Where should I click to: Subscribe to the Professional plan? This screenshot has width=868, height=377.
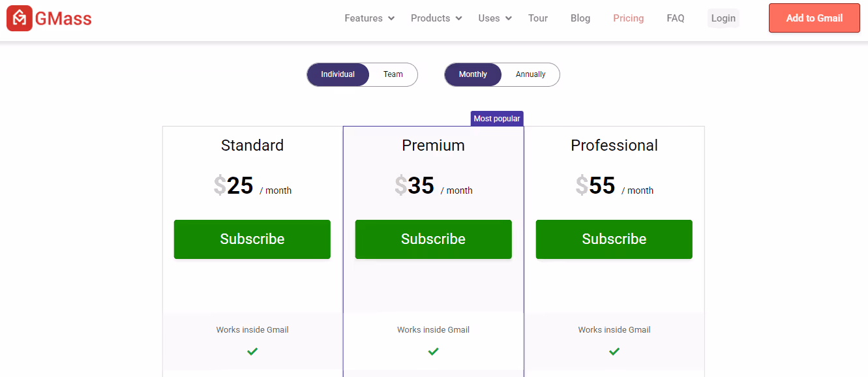614,239
